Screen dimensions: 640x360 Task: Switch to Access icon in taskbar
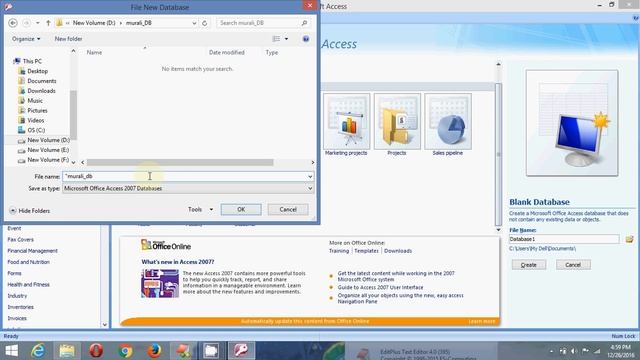point(241,351)
